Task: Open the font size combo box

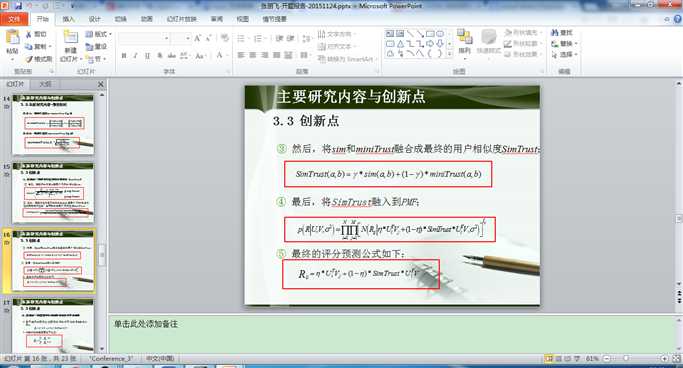Action: [x=181, y=38]
